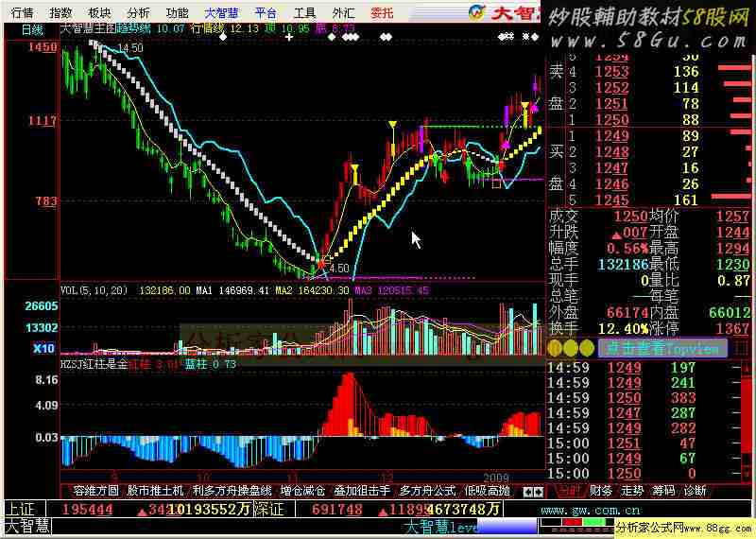This screenshot has width=756, height=539.
Task: Select the 利多方舟操盘线 indicator tab
Action: point(232,491)
